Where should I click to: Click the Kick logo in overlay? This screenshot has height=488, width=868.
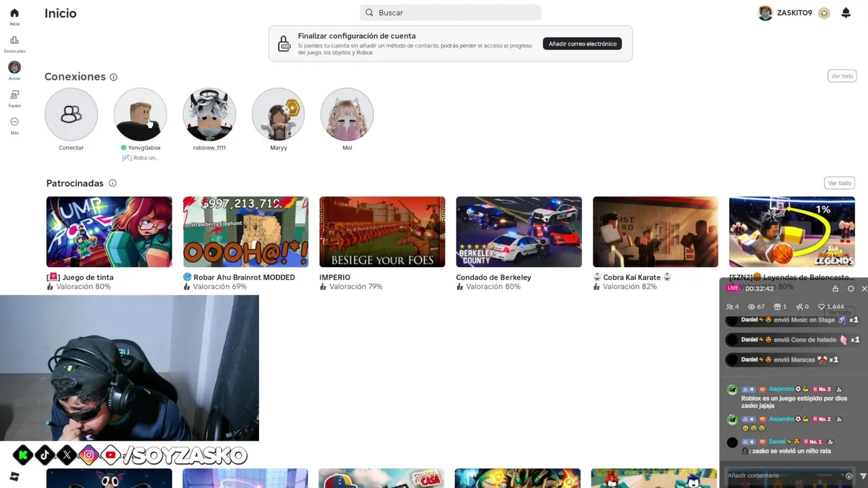pyautogui.click(x=22, y=455)
